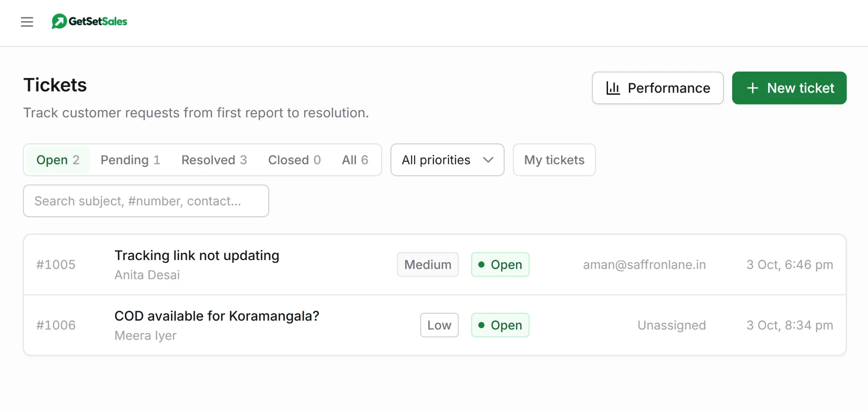Expand the All priorities dropdown
The height and width of the screenshot is (412, 868).
[447, 160]
